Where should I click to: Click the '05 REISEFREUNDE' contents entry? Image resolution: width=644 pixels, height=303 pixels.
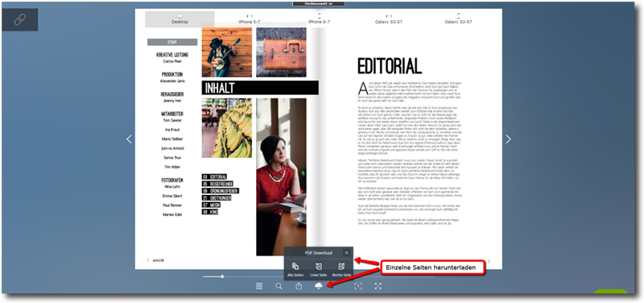(218, 184)
